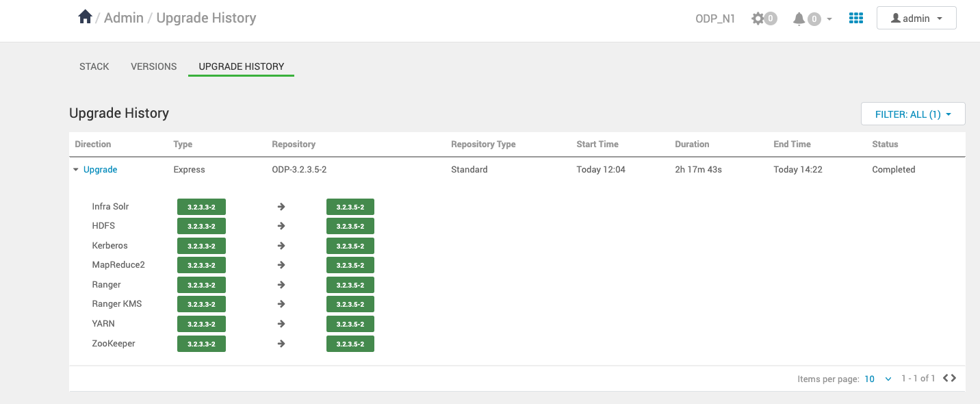Click Admin in the breadcrumb
Screen dimensions: 980x404
pyautogui.click(x=124, y=18)
